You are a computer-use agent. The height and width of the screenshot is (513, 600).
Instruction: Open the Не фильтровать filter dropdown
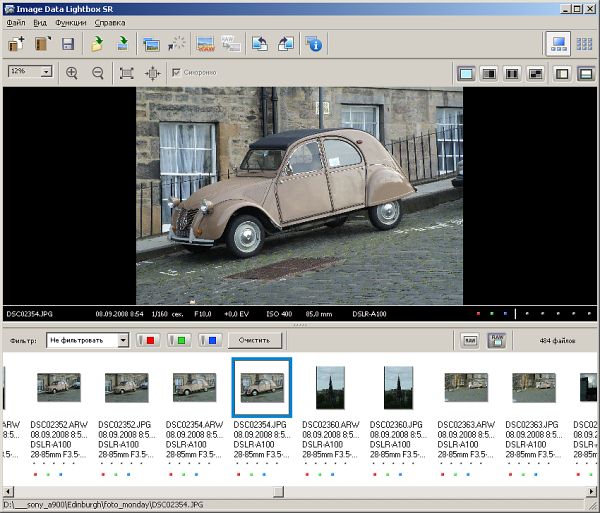click(x=123, y=340)
